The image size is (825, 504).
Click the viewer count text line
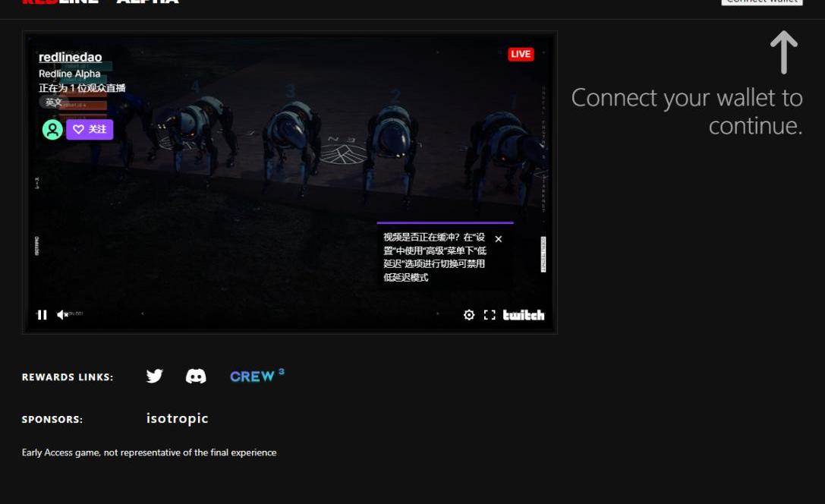point(82,88)
